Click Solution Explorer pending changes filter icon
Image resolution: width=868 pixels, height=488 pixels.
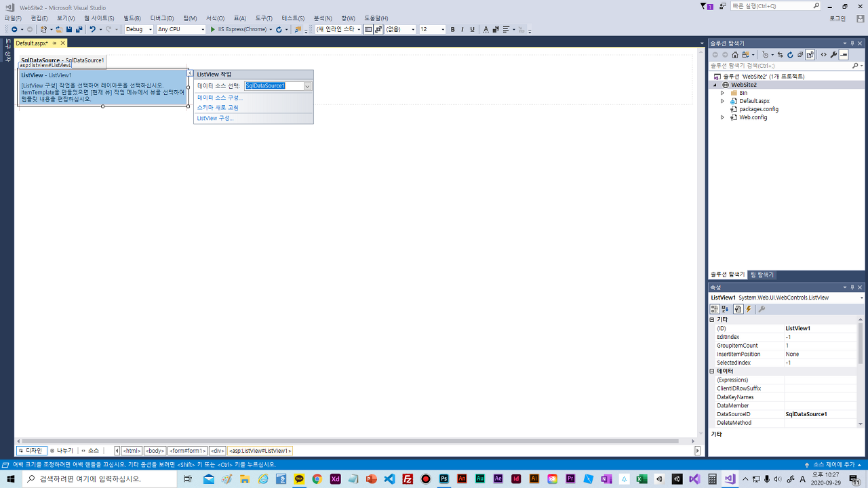(766, 55)
